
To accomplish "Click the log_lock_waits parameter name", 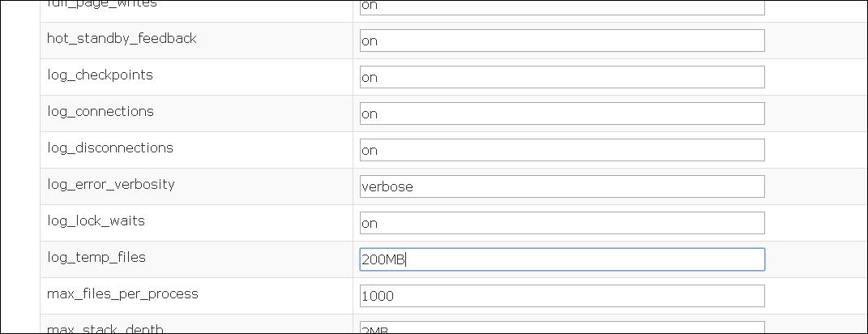I will [x=96, y=221].
